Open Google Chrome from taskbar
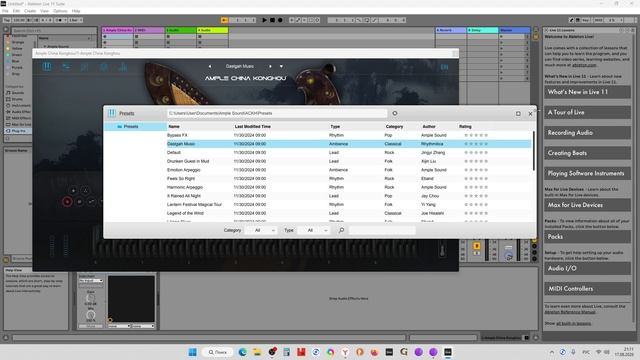 tap(330, 352)
